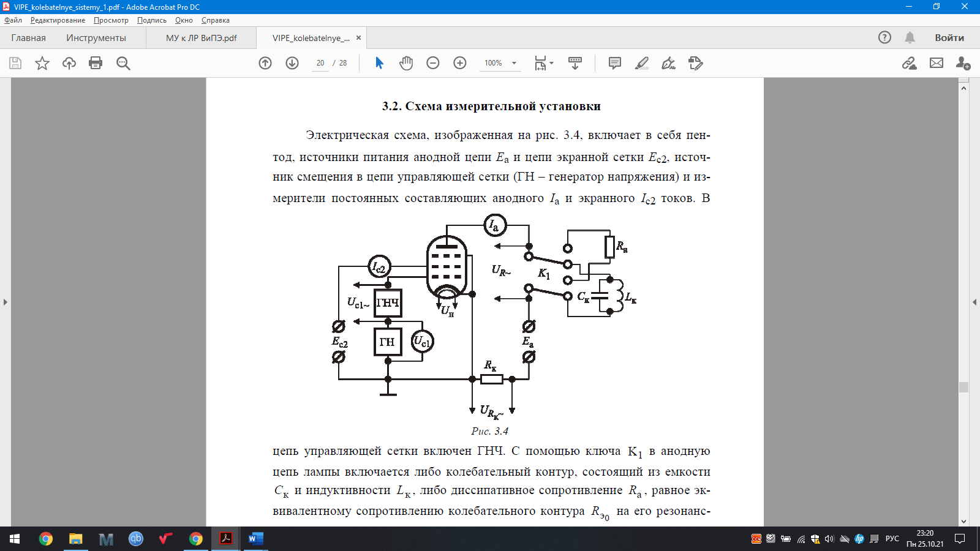Expand the left navigation pane arrow
Image resolution: width=980 pixels, height=551 pixels.
pyautogui.click(x=5, y=302)
